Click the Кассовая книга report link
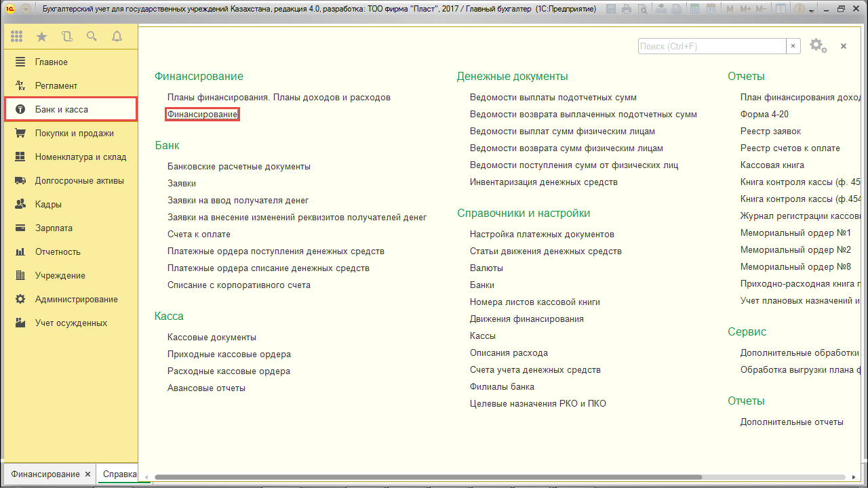This screenshot has width=868, height=488. (x=772, y=165)
